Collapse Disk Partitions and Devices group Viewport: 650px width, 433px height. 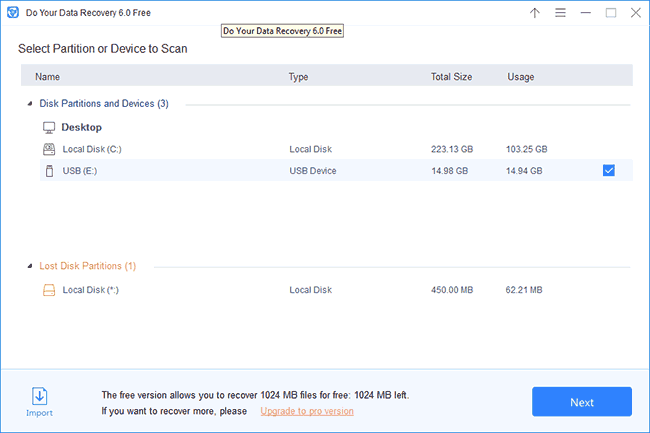[x=30, y=104]
